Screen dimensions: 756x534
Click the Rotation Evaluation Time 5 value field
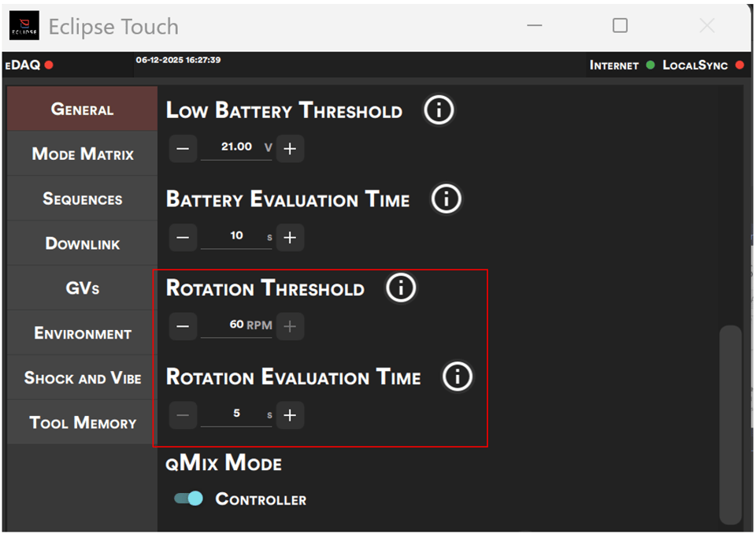pos(236,413)
